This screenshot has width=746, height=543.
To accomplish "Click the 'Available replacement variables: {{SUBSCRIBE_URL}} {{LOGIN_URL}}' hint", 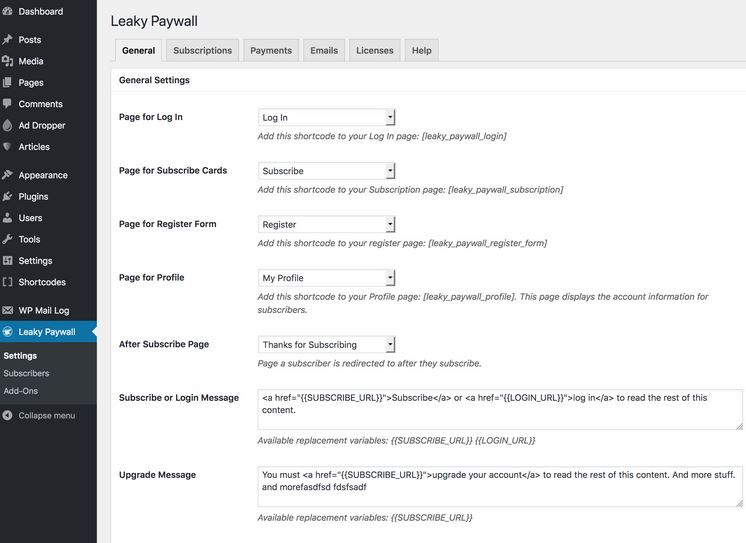I will [396, 441].
